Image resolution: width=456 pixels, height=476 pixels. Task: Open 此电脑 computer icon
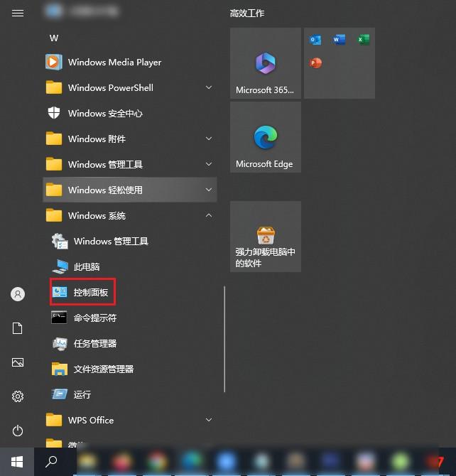pyautogui.click(x=60, y=266)
